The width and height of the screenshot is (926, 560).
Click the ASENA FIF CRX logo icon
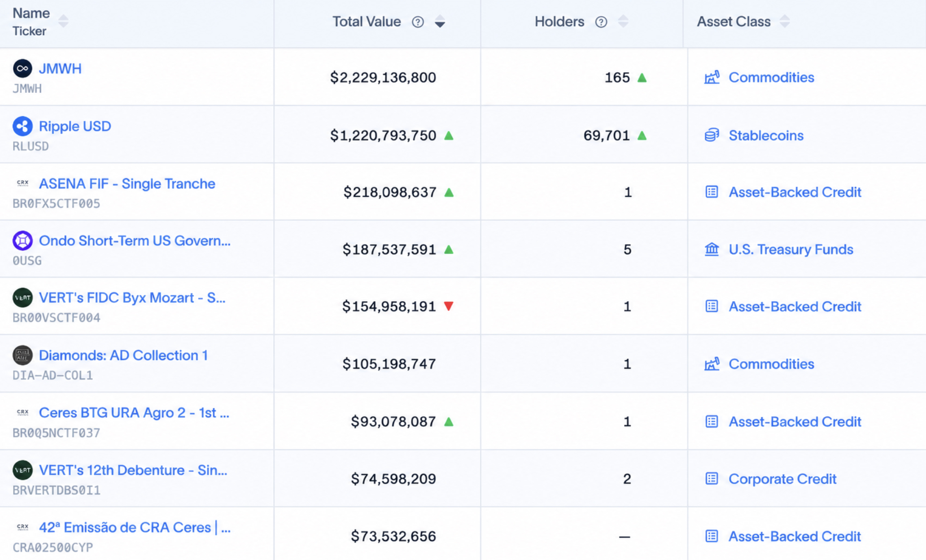click(22, 183)
